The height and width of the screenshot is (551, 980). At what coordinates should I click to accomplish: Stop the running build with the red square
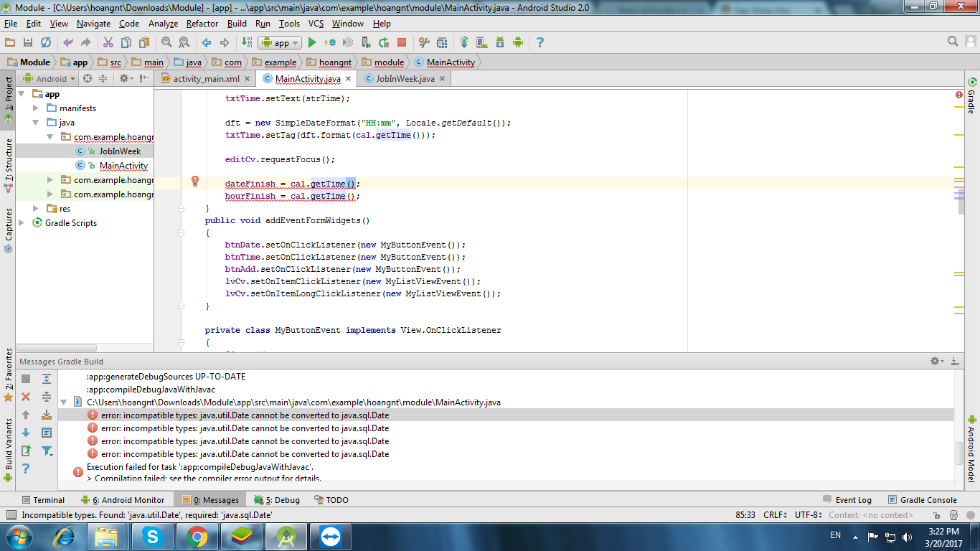pos(402,42)
